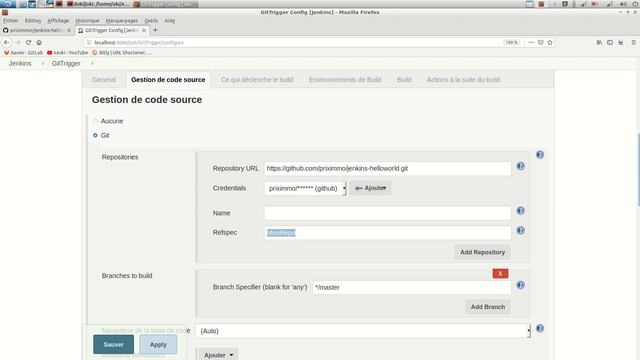Open the Firefox hamburger menu
This screenshot has height=360, width=640.
pyautogui.click(x=633, y=42)
